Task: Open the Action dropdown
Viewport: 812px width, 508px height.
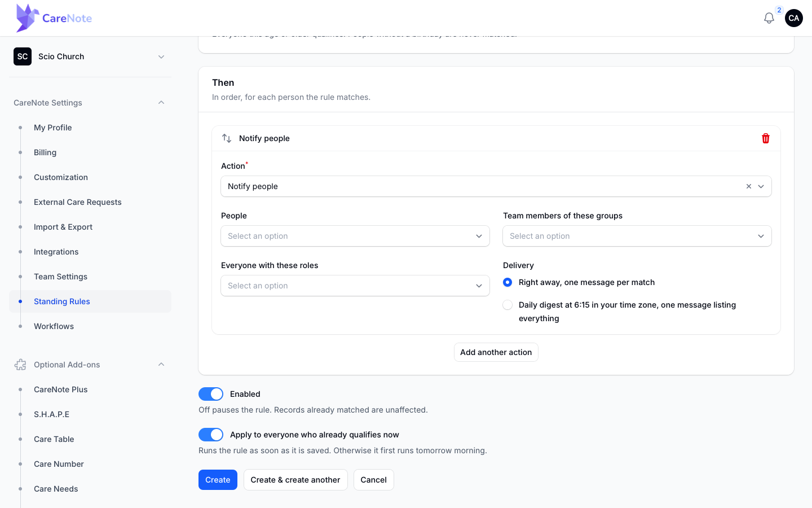Action: click(496, 186)
